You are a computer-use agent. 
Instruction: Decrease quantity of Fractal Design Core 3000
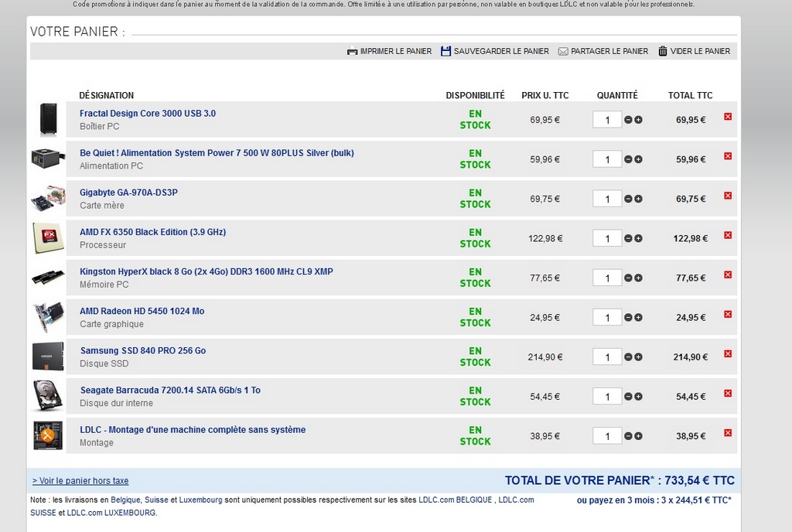pos(628,120)
